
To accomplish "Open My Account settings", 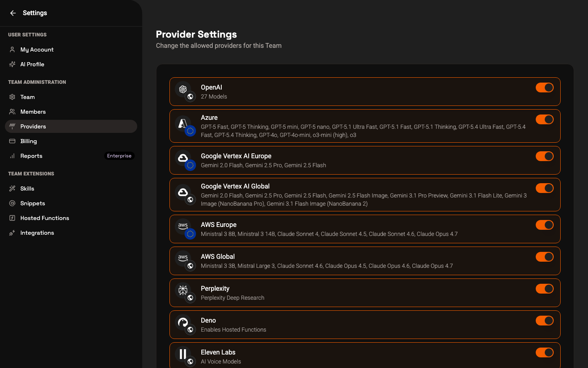I will [71, 49].
